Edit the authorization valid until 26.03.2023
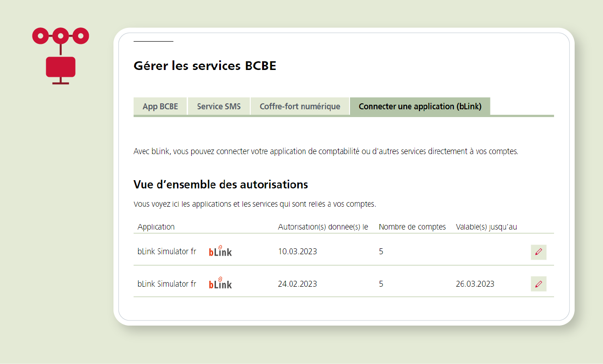The height and width of the screenshot is (364, 603). tap(538, 284)
